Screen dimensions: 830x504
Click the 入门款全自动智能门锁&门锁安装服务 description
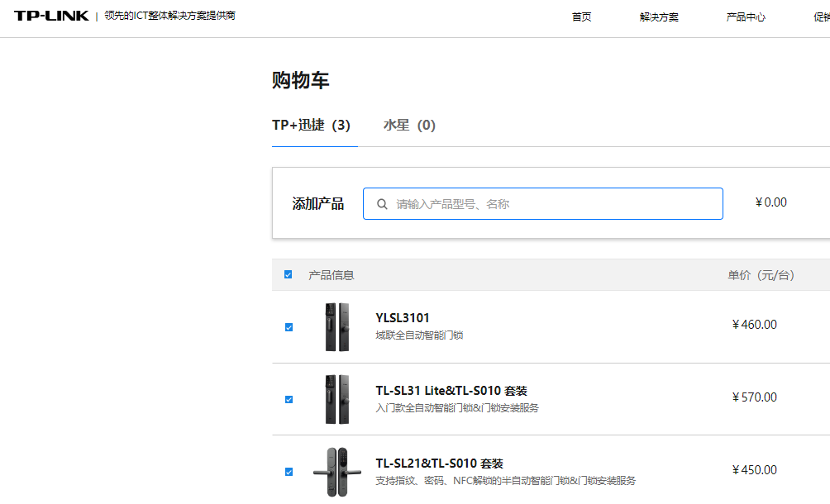[457, 408]
